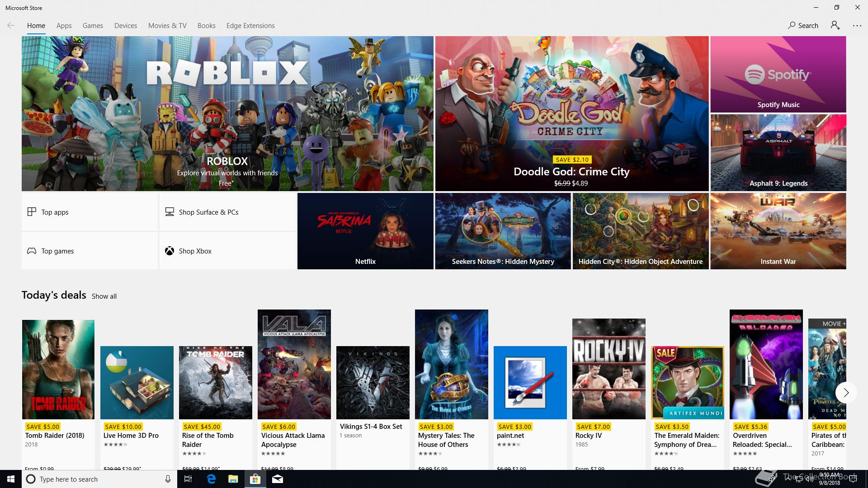The image size is (868, 488).
Task: Select the paint.net app image
Action: point(530,383)
